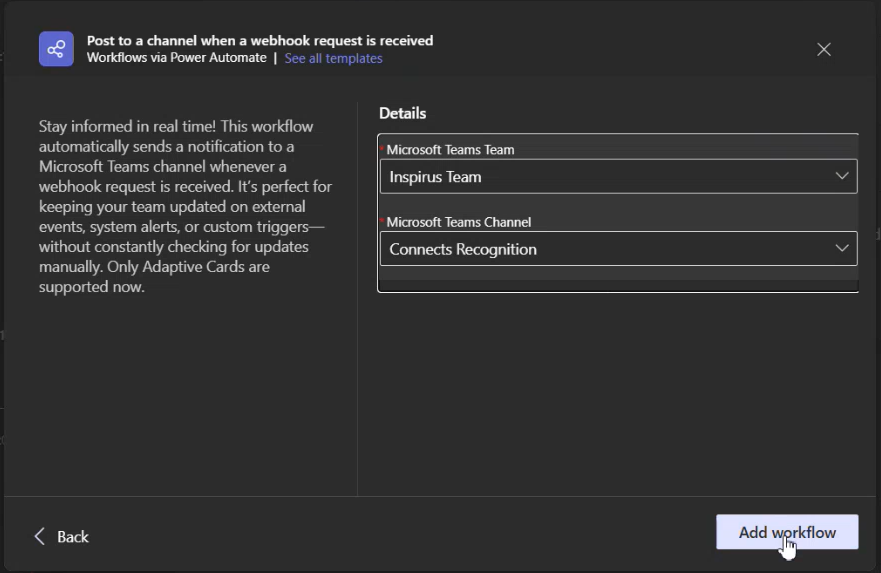
Task: Open the See all templates link
Action: (x=333, y=58)
